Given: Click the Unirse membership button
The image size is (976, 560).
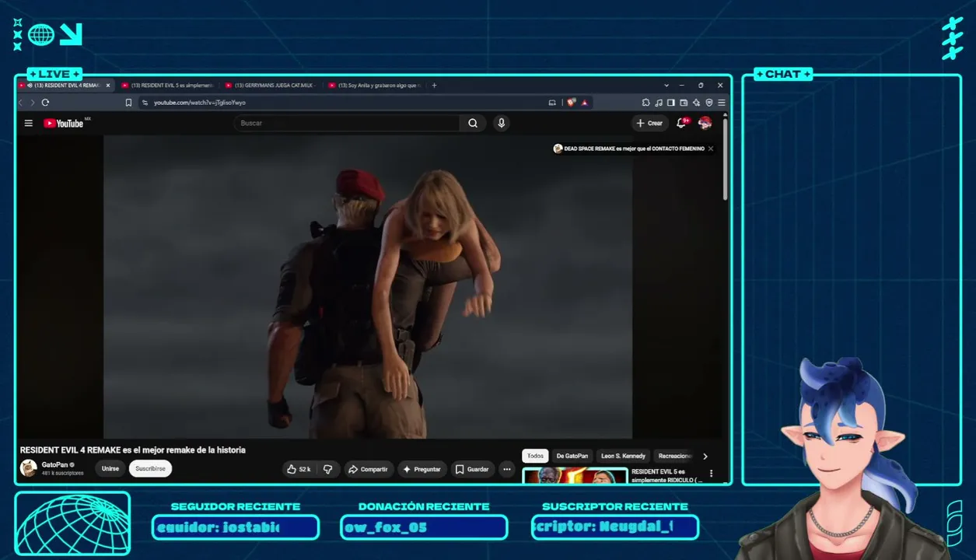Looking at the screenshot, I should click(x=110, y=469).
